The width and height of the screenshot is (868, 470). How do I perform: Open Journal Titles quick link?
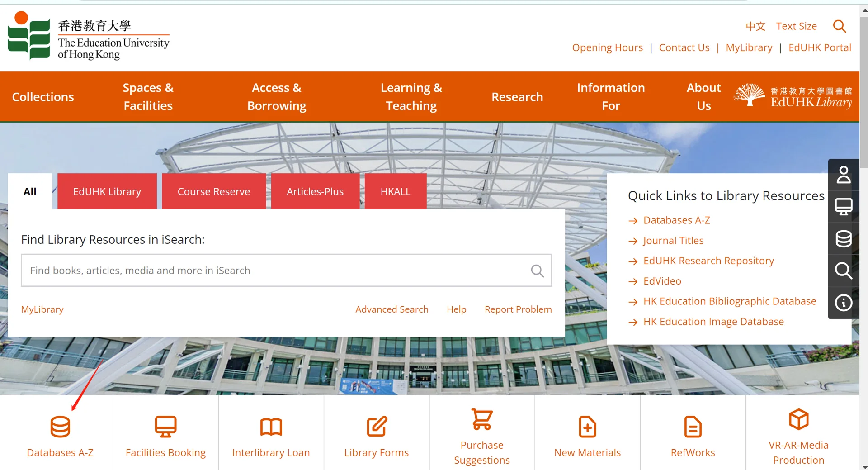coord(674,241)
